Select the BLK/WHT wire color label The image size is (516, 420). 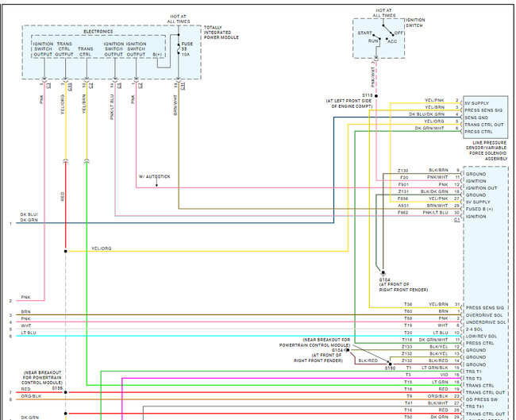point(437,403)
